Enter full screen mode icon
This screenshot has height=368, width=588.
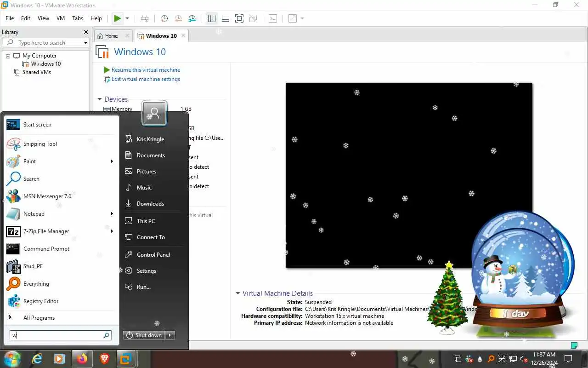click(x=239, y=18)
